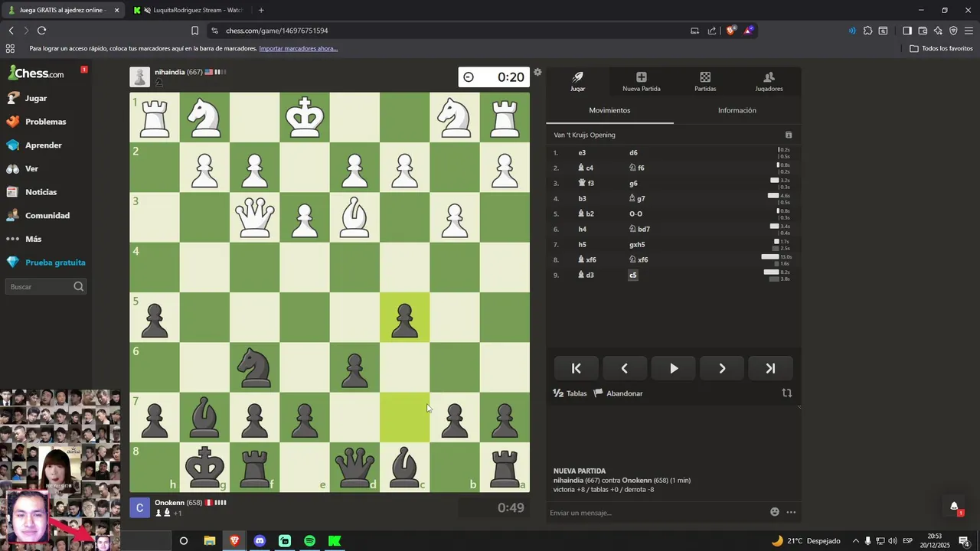Step back one move

tap(625, 368)
